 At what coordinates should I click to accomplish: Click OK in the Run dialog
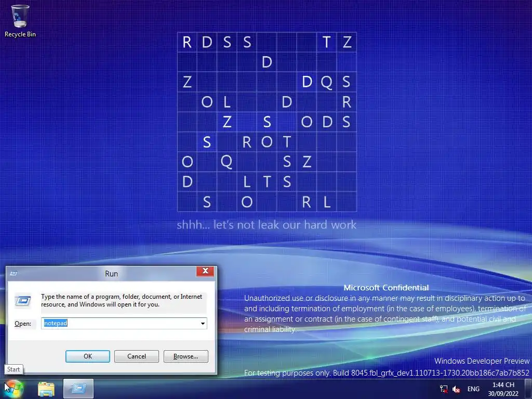point(87,356)
